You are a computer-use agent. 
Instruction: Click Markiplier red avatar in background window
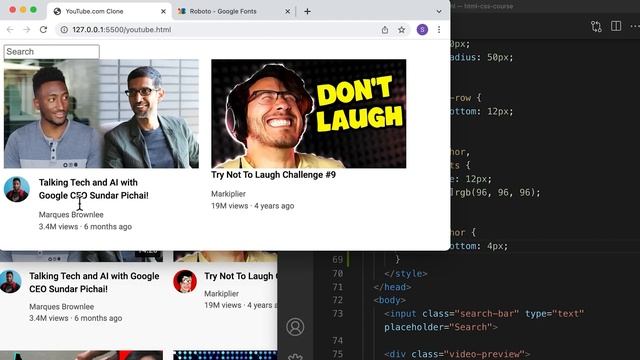(185, 281)
